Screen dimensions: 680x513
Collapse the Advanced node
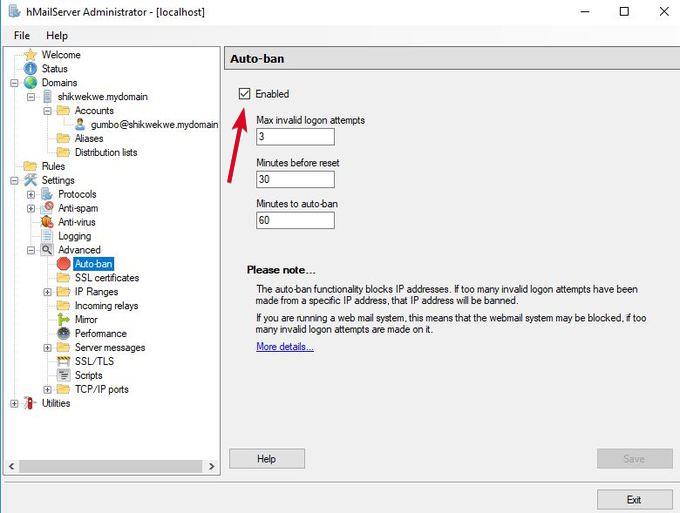point(31,250)
